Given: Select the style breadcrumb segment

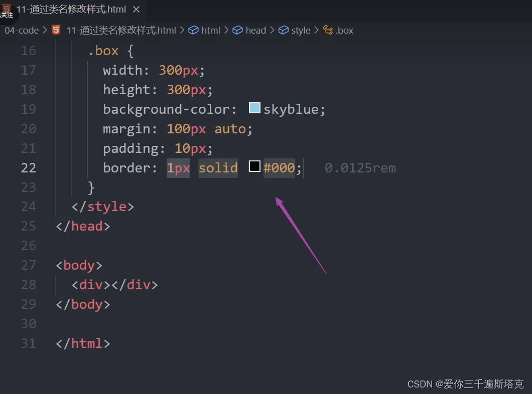Looking at the screenshot, I should coord(301,31).
